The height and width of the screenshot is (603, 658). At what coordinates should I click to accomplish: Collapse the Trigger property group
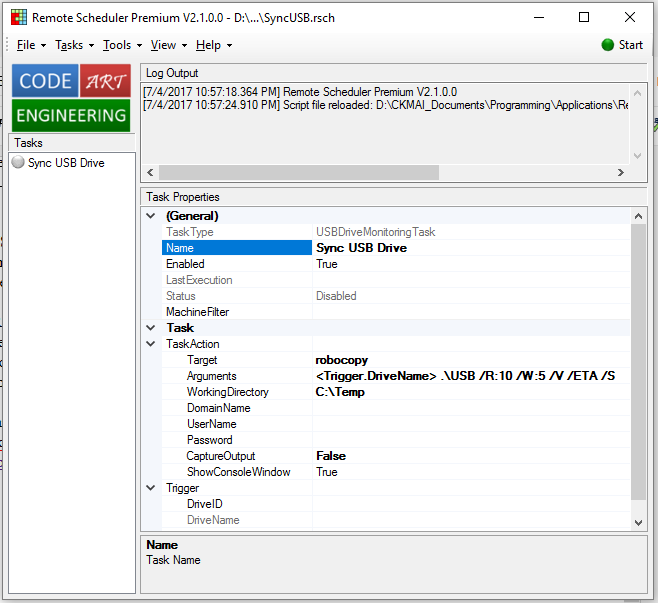pyautogui.click(x=151, y=488)
